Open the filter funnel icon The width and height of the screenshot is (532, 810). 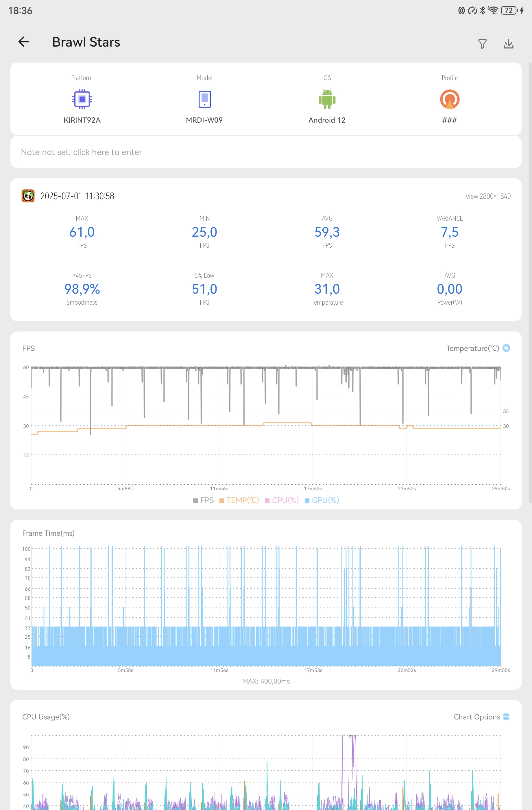click(482, 44)
